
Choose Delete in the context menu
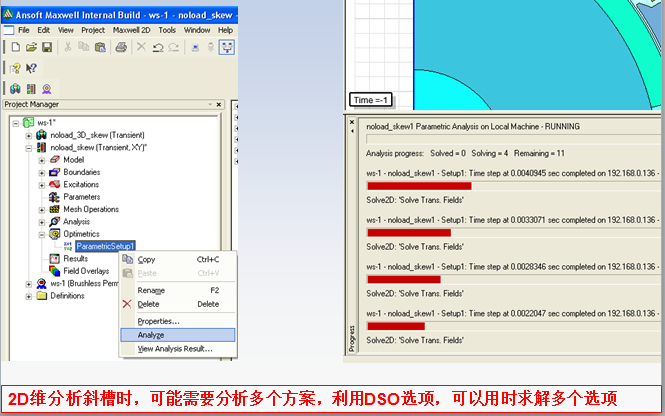(x=178, y=304)
